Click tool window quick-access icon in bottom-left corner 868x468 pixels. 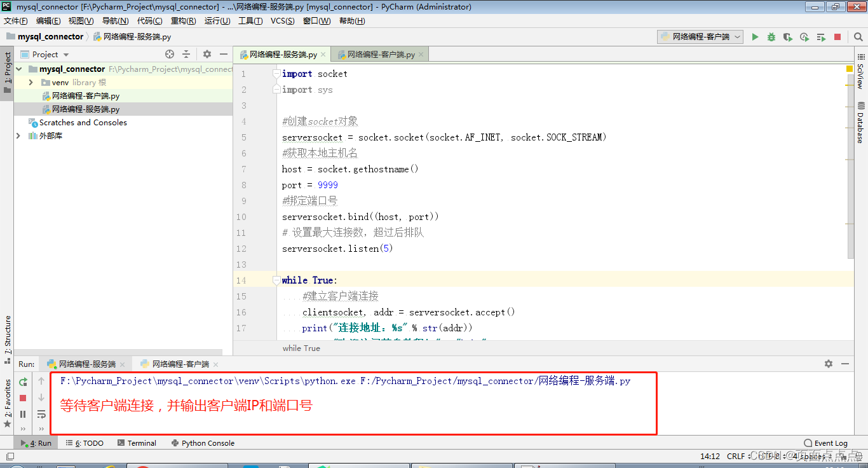(10, 456)
